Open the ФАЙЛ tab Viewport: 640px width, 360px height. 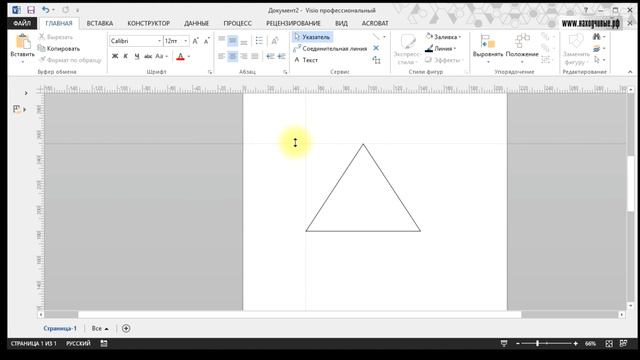click(x=22, y=23)
